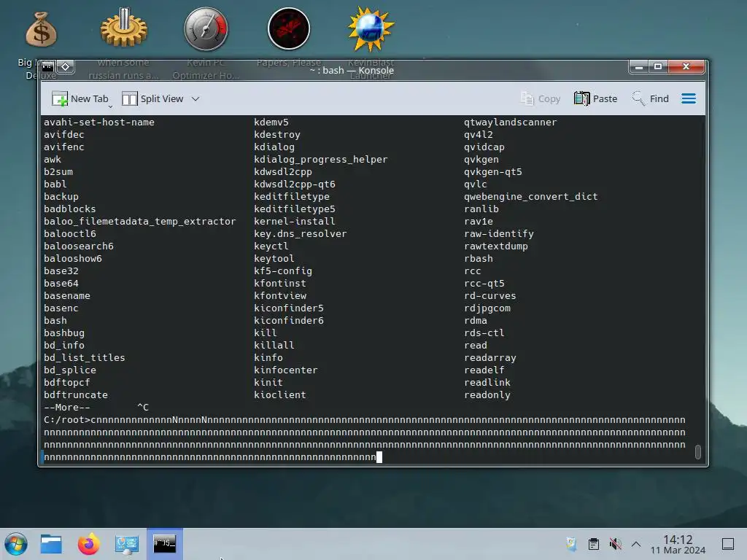The width and height of the screenshot is (747, 560).
Task: Open the New Tab dropdown arrow
Action: tap(110, 106)
